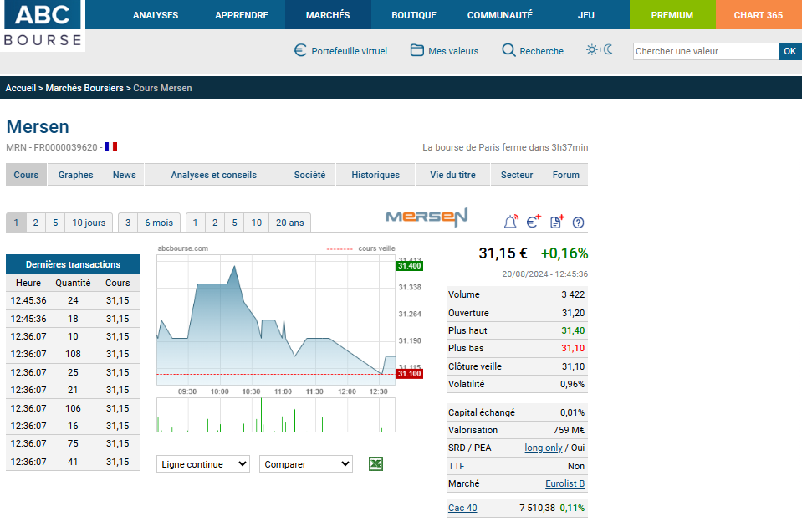802x532 pixels.
Task: Open the Analyses et conseils tab
Action: [213, 175]
